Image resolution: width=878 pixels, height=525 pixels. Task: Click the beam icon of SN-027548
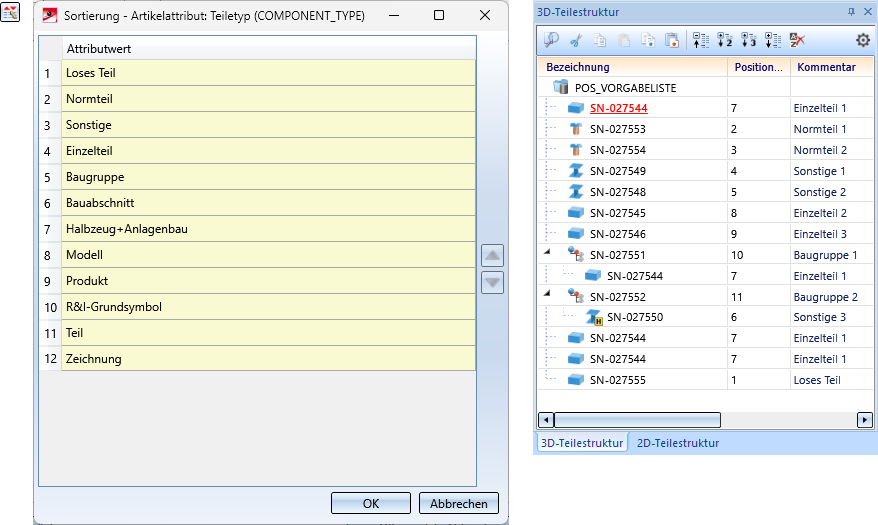576,192
